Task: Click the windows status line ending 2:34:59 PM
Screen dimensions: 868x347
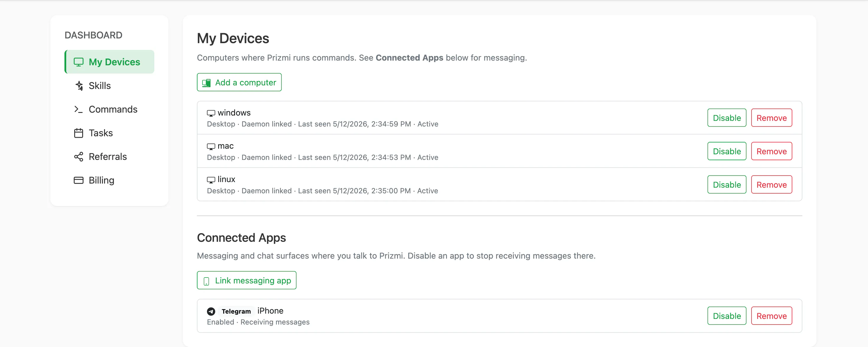Action: tap(323, 124)
